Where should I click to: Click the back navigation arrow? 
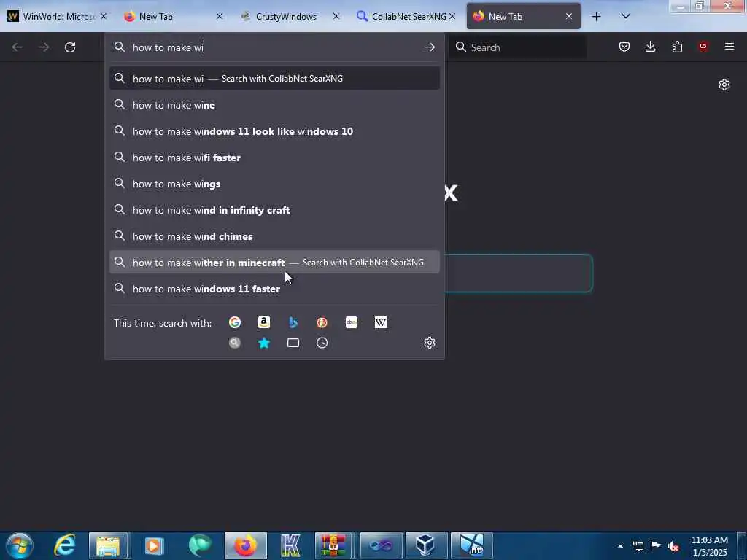point(18,47)
